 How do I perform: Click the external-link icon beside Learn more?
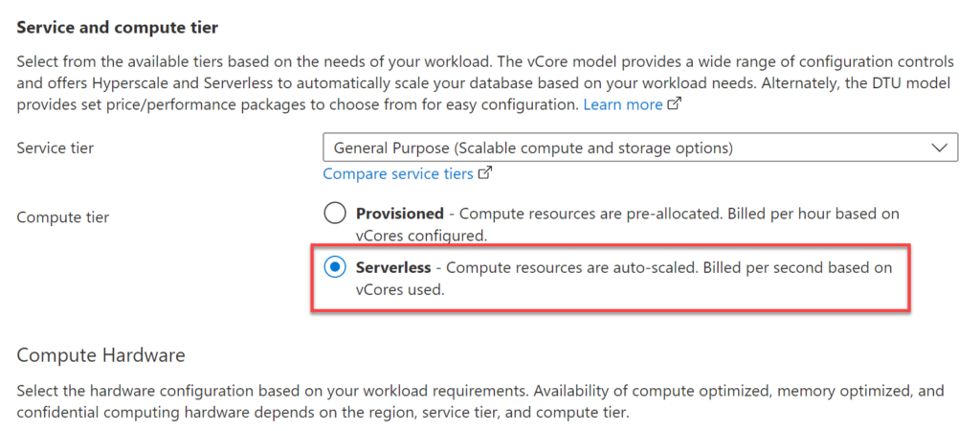(674, 104)
